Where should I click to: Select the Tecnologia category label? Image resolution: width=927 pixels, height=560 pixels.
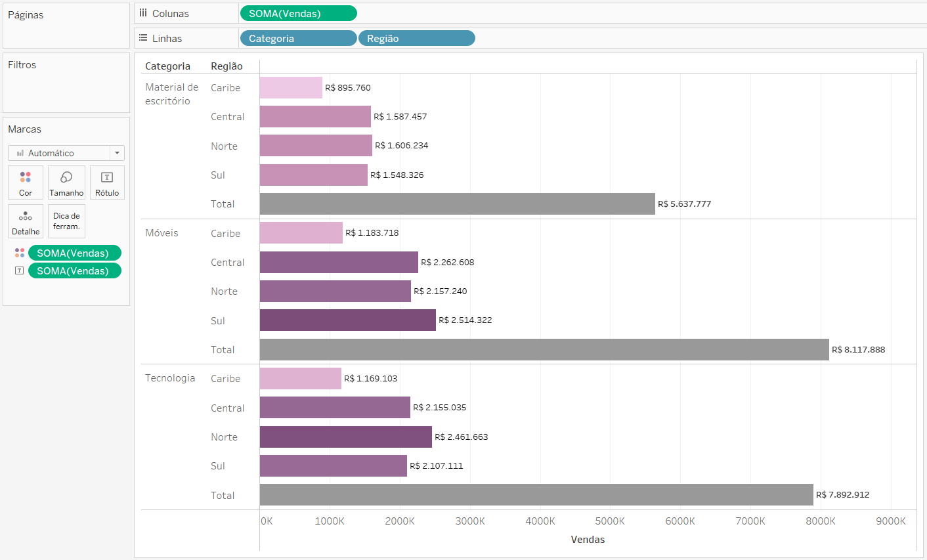(x=170, y=378)
